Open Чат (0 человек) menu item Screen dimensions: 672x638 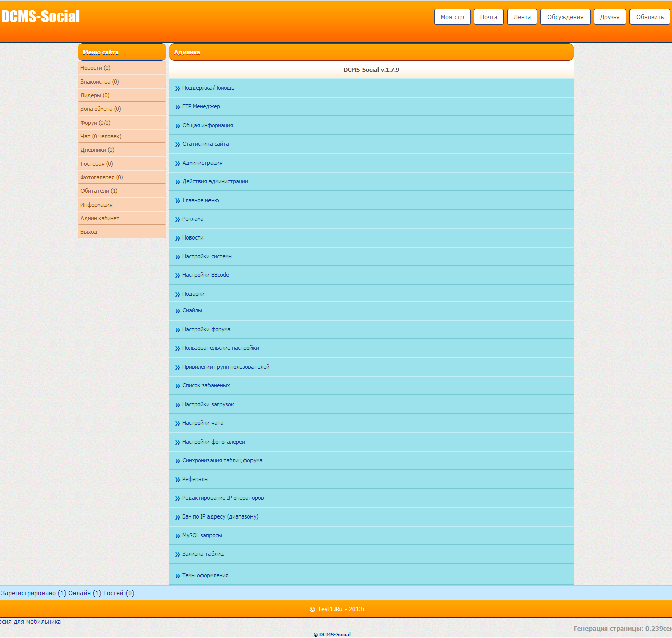[122, 136]
